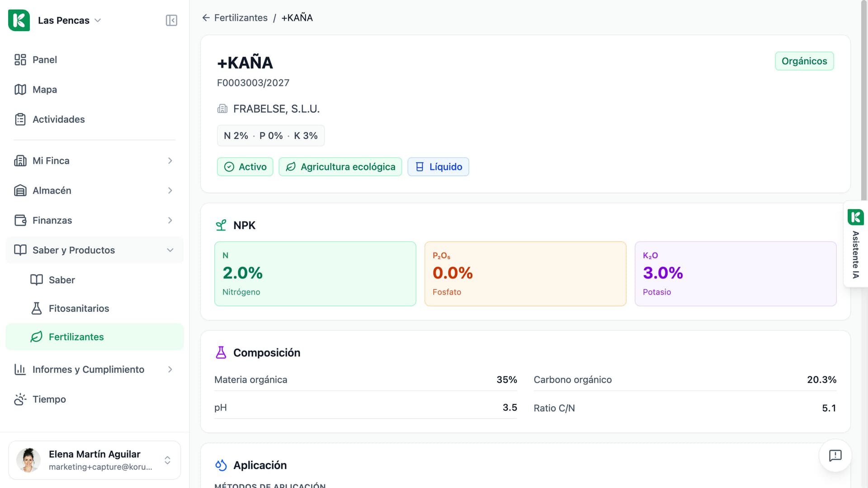Open the Koru logo in the sidebar header

(x=19, y=20)
